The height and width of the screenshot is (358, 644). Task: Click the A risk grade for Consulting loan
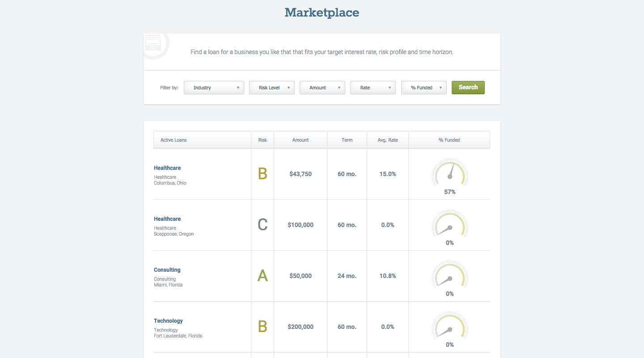coord(263,276)
